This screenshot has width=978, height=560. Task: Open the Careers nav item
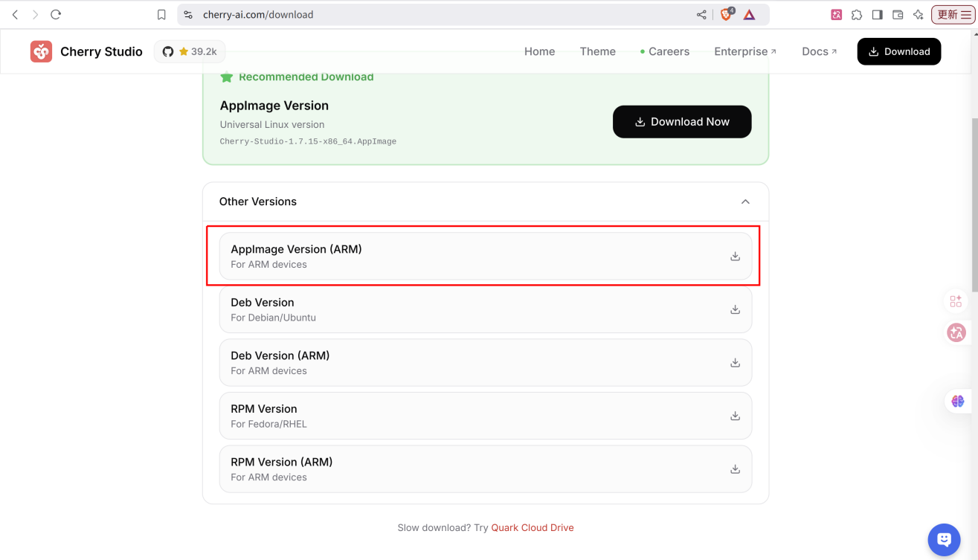tap(665, 51)
